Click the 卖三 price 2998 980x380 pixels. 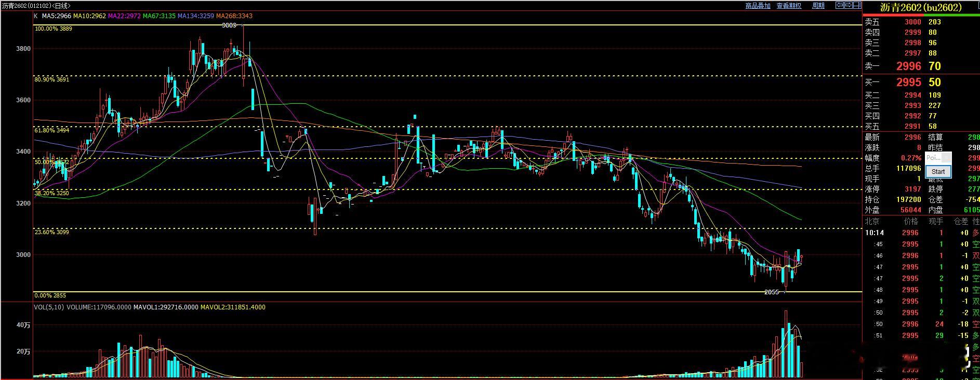[x=912, y=43]
